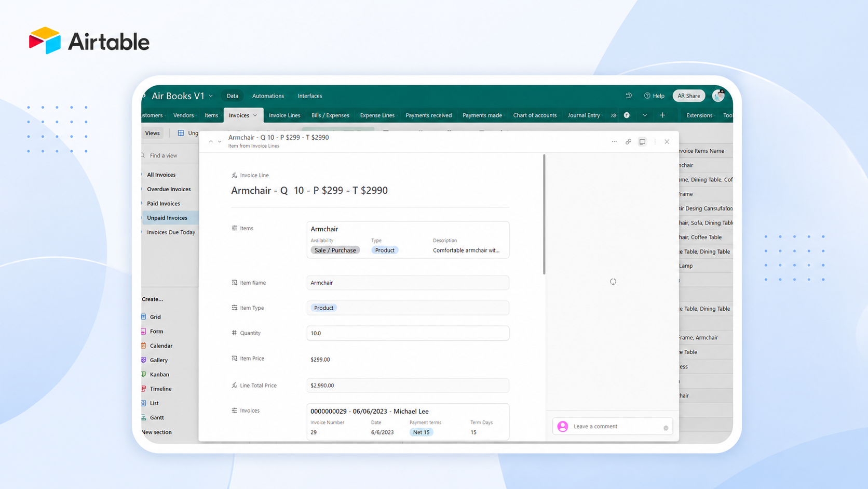This screenshot has height=489, width=868.
Task: Click the Calendar view icon under Create
Action: pyautogui.click(x=144, y=346)
